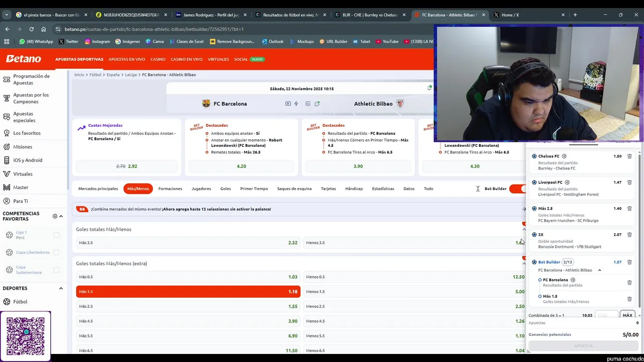Check the Liga 1 Perú checkbox

point(56,235)
